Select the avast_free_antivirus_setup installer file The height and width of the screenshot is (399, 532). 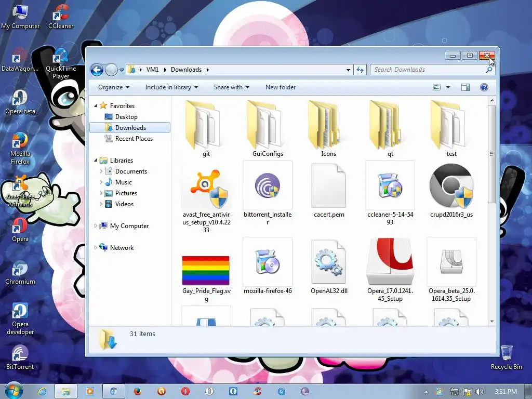pyautogui.click(x=206, y=197)
